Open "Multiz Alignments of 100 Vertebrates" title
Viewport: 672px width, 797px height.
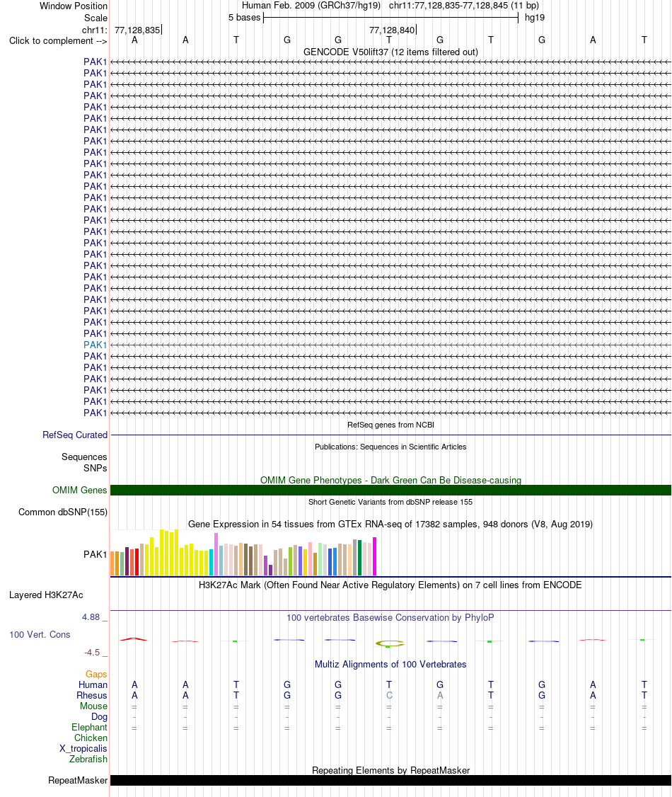tap(390, 665)
